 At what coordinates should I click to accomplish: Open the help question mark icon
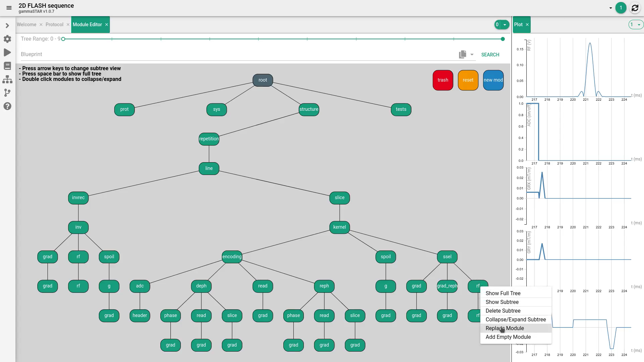point(7,106)
